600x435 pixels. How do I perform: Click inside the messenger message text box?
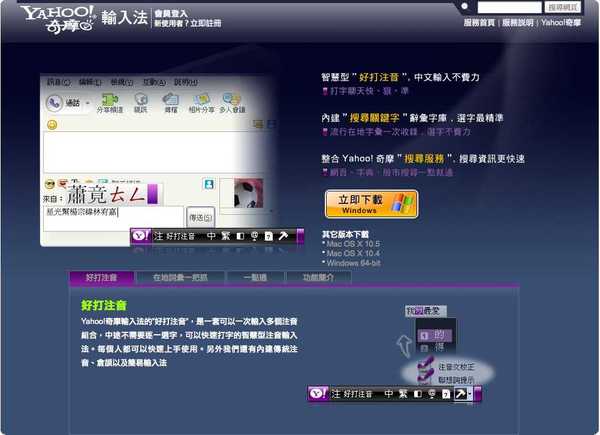114,218
